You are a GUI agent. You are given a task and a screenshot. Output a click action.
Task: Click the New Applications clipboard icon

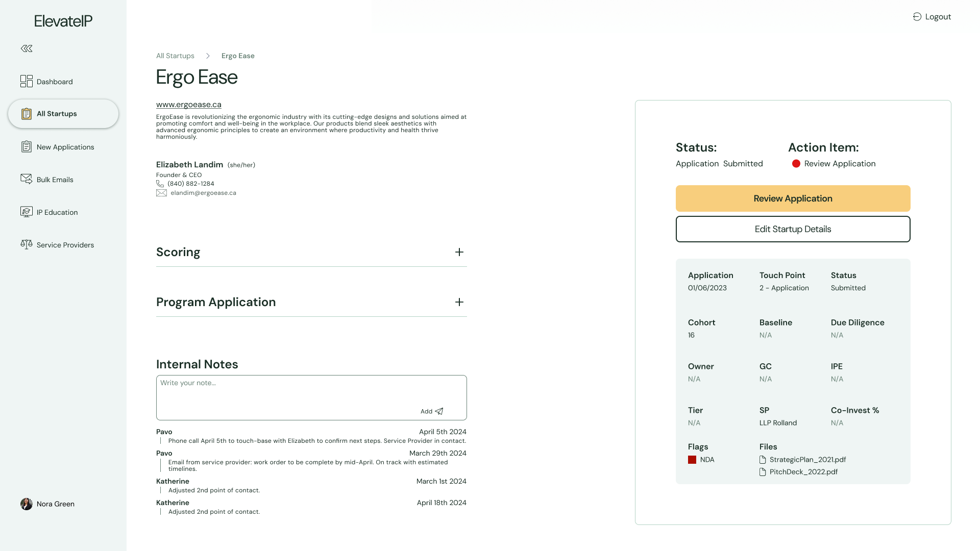27,147
